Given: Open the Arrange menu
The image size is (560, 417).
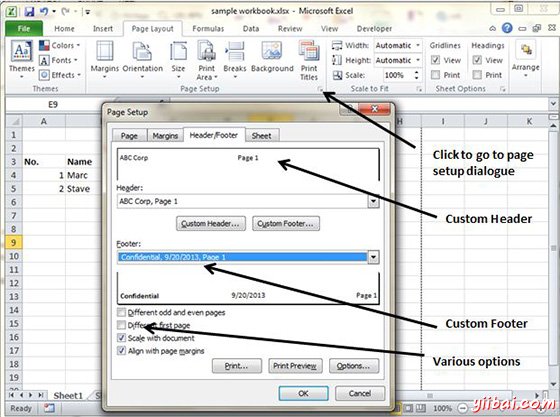Looking at the screenshot, I should point(525,59).
